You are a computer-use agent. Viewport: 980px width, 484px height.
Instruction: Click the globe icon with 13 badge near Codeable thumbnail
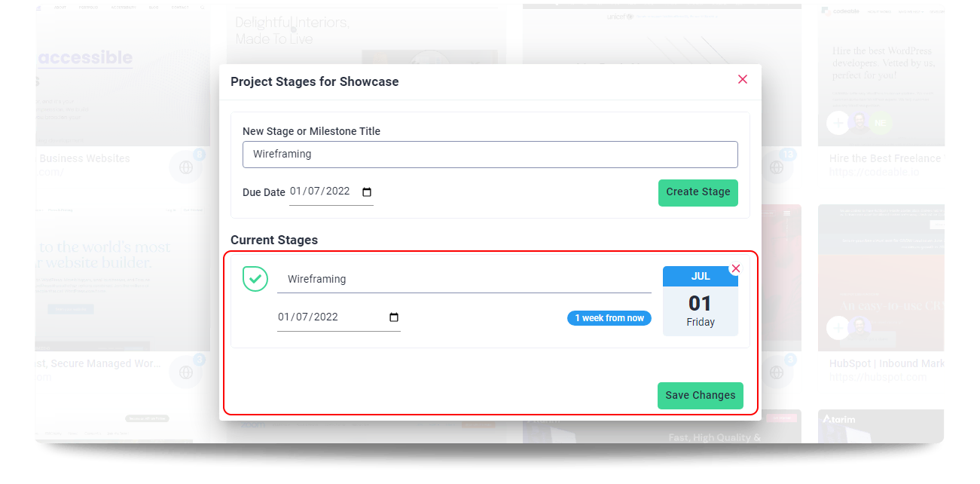click(777, 167)
